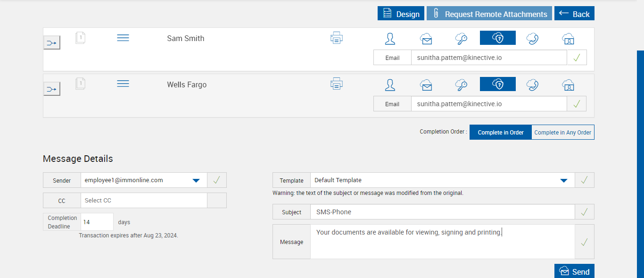The image size is (644, 278).
Task: Pick the cloud phone icon for Wells Fargo
Action: 533,84
